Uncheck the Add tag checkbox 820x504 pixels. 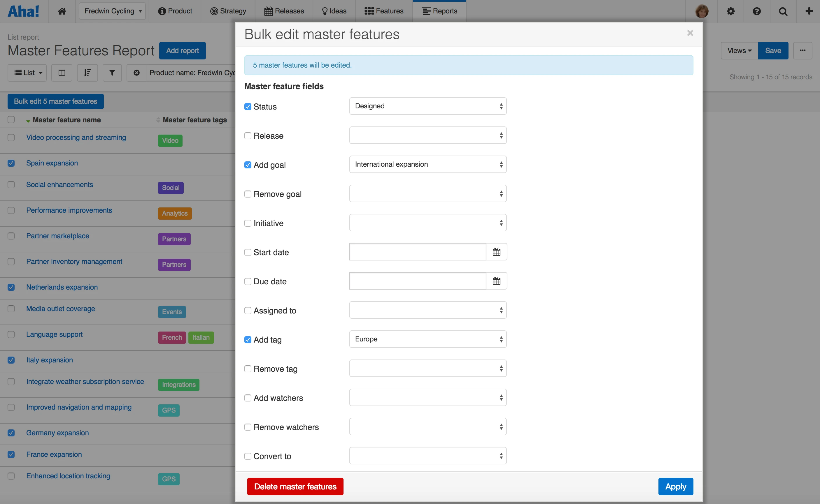click(248, 340)
